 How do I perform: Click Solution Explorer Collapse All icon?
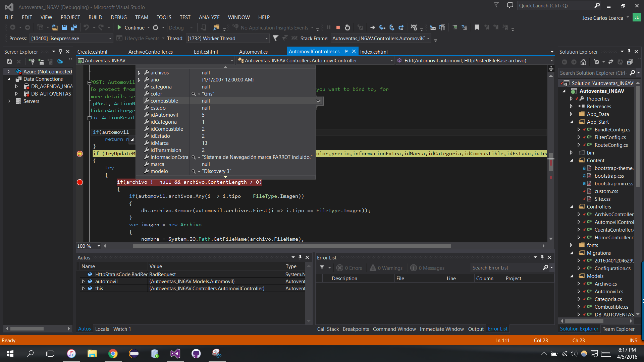click(x=630, y=62)
